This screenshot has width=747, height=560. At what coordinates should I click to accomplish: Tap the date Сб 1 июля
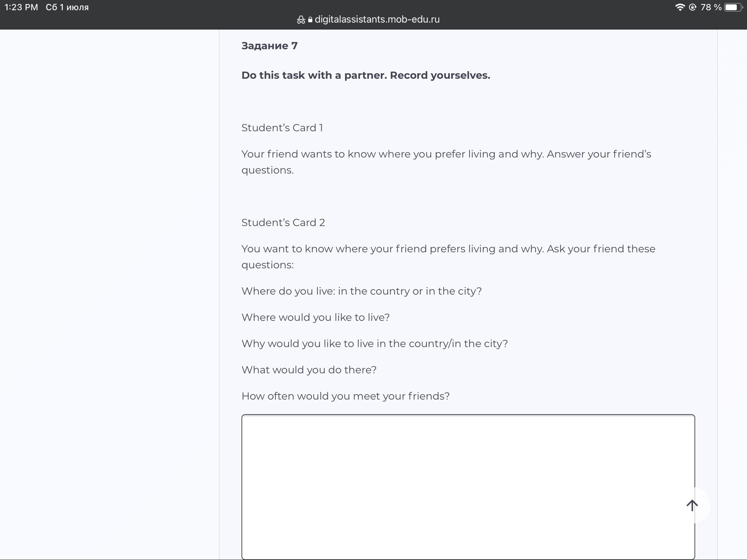[x=67, y=7]
